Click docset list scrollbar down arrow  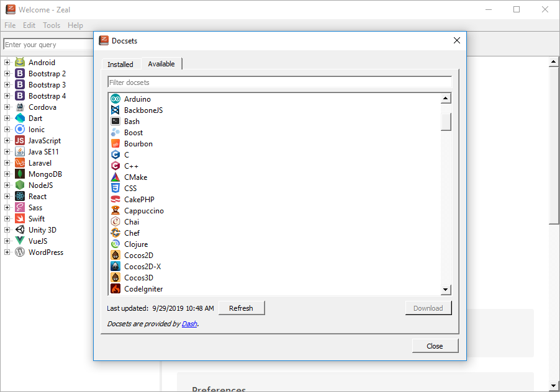(445, 289)
